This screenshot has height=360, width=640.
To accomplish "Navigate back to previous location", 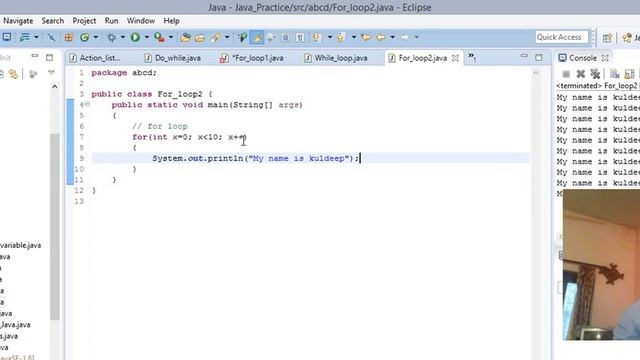I will (x=380, y=38).
